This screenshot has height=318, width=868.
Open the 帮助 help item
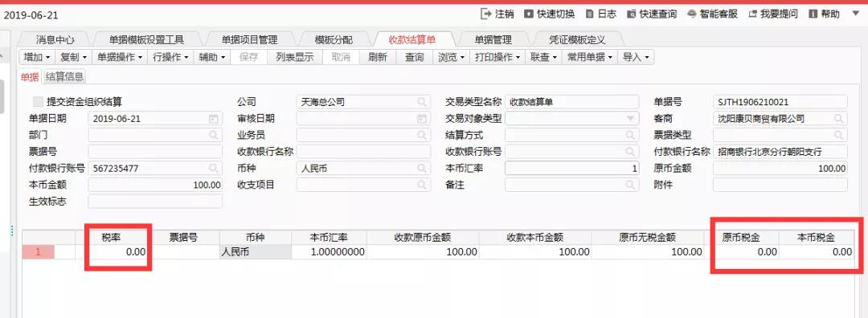pos(824,14)
